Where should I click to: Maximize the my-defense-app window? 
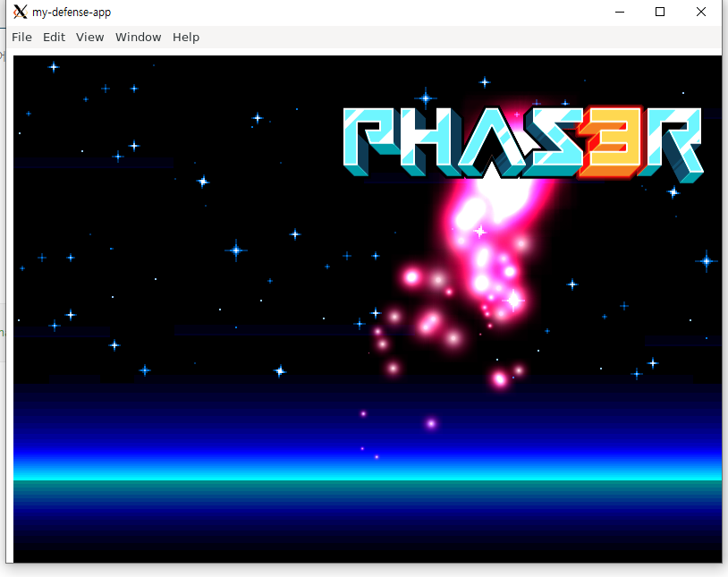[660, 13]
